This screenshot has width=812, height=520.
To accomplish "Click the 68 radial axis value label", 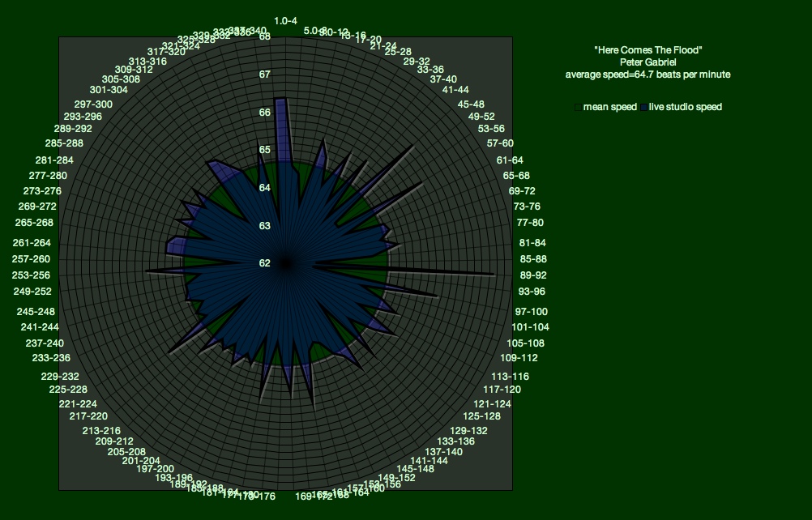I will pos(264,36).
